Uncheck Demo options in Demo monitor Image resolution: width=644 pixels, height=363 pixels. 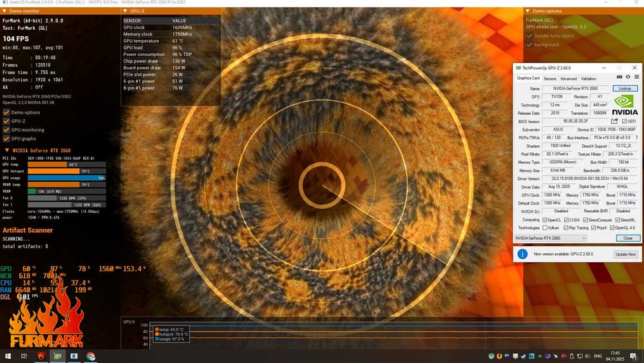(6, 112)
